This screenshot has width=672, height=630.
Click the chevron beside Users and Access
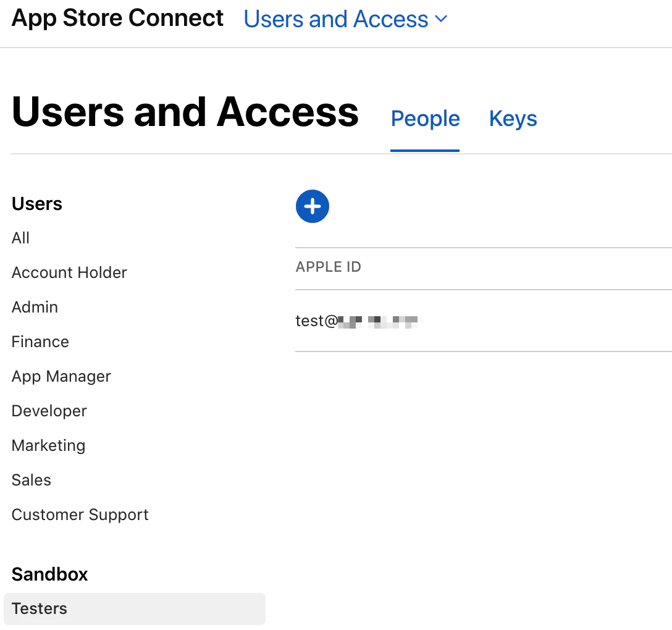click(441, 19)
